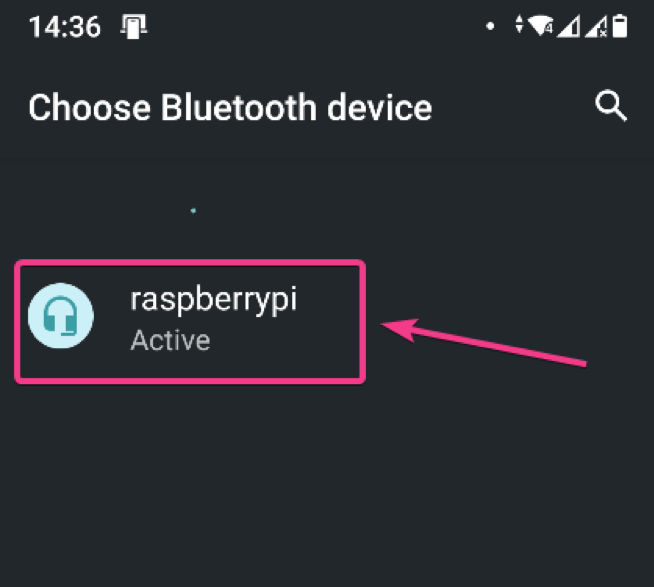
Task: Click the pink arrow annotation
Action: 484,343
